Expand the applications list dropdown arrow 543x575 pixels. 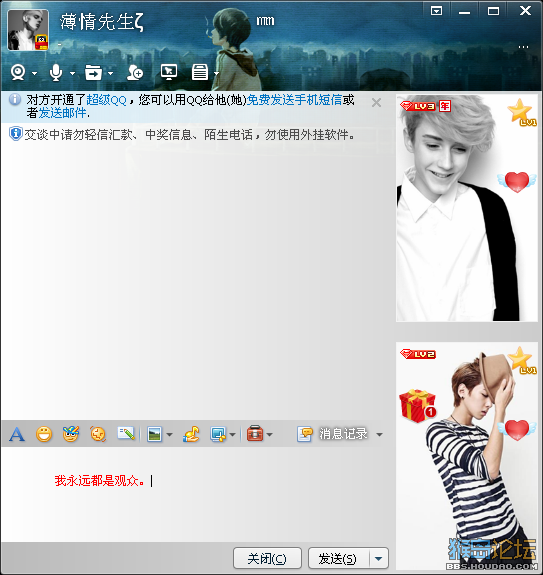[x=216, y=73]
